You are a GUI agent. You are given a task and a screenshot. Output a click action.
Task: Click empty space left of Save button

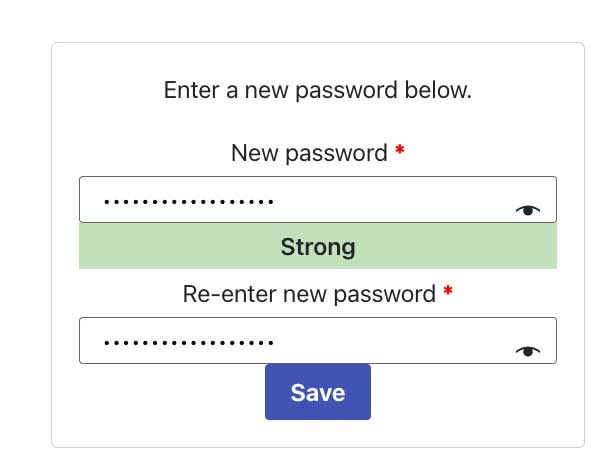[x=170, y=395]
